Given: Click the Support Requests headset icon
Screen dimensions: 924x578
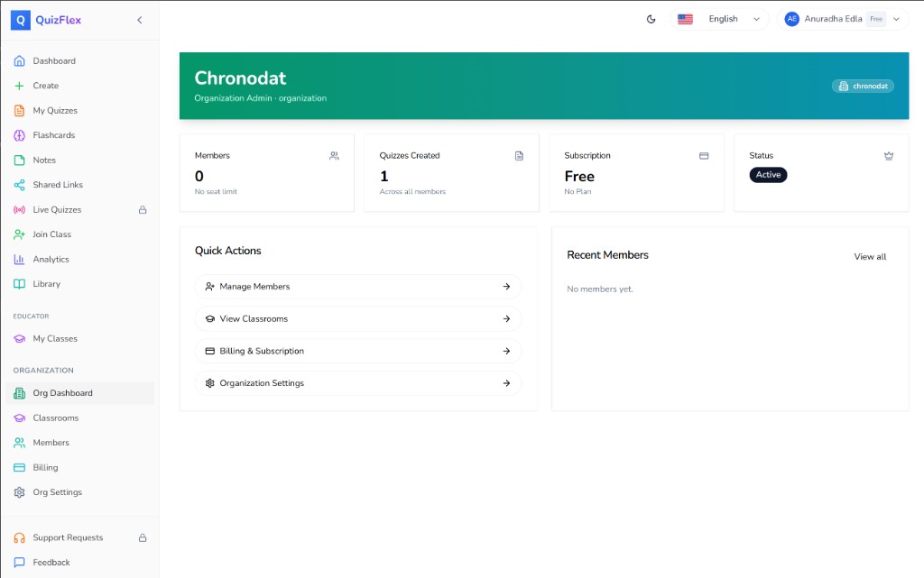Looking at the screenshot, I should (20, 538).
